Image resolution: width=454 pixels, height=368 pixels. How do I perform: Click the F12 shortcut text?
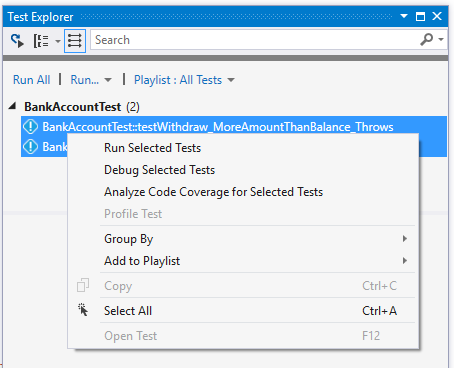click(371, 336)
